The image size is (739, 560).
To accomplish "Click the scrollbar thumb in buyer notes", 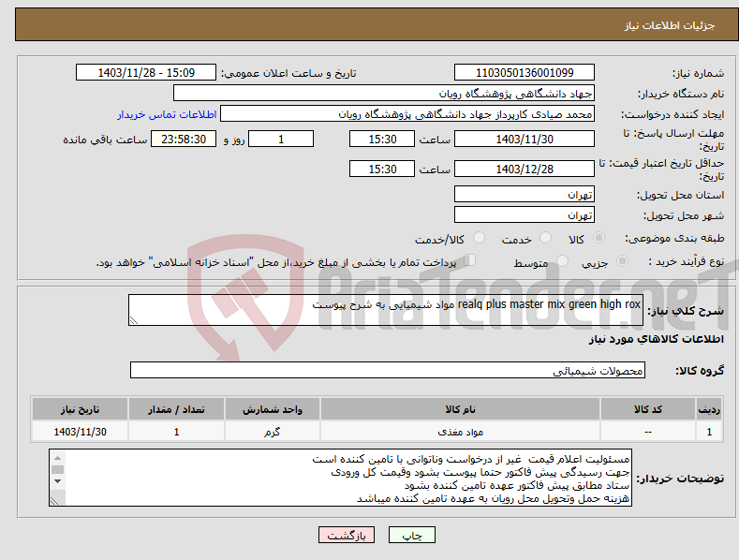I will click(x=57, y=469).
